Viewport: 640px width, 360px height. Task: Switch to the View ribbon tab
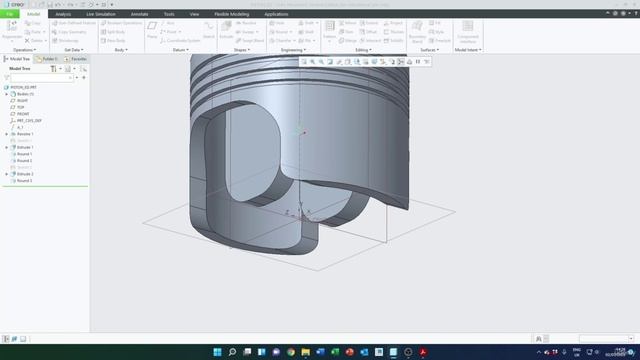(x=194, y=14)
